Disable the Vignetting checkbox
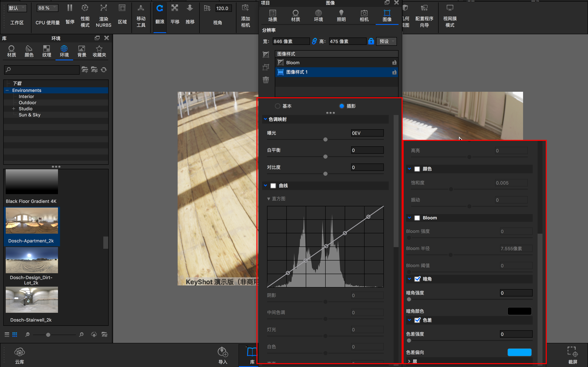The image size is (588, 367). [x=418, y=279]
